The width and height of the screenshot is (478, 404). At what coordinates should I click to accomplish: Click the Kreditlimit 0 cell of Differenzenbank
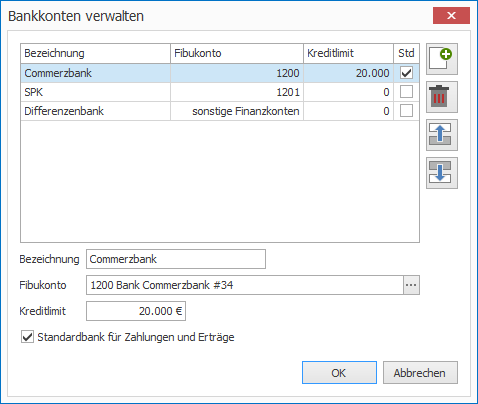click(x=349, y=111)
